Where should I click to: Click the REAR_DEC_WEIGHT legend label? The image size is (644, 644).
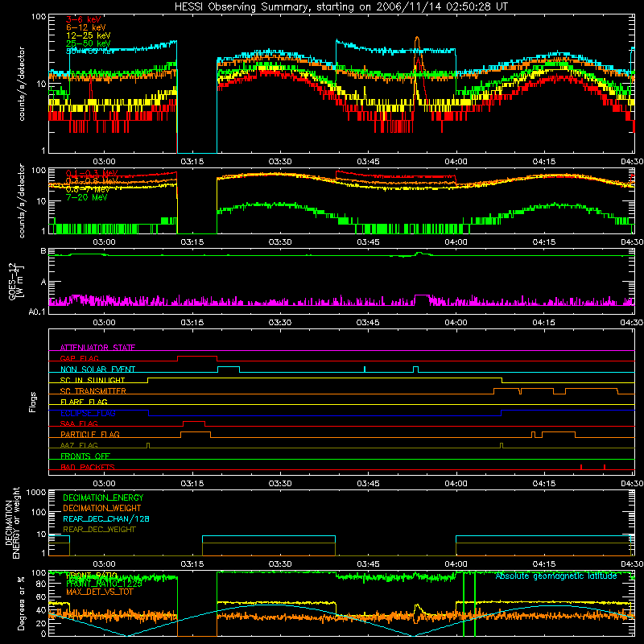click(x=99, y=530)
